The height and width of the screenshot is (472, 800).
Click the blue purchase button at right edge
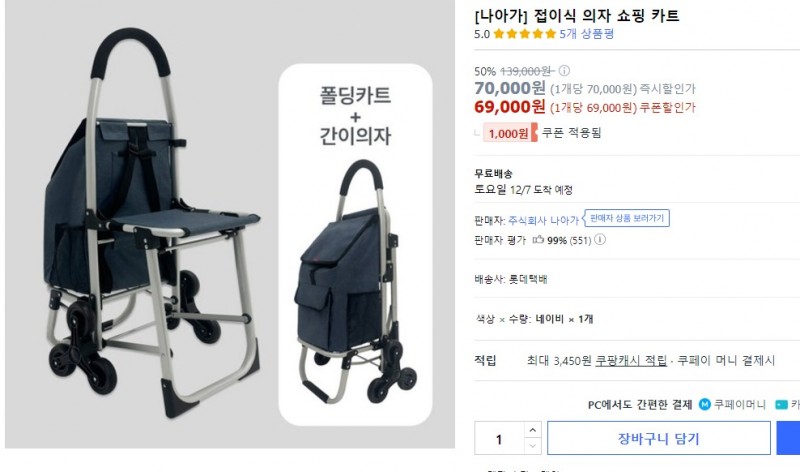pos(788,438)
